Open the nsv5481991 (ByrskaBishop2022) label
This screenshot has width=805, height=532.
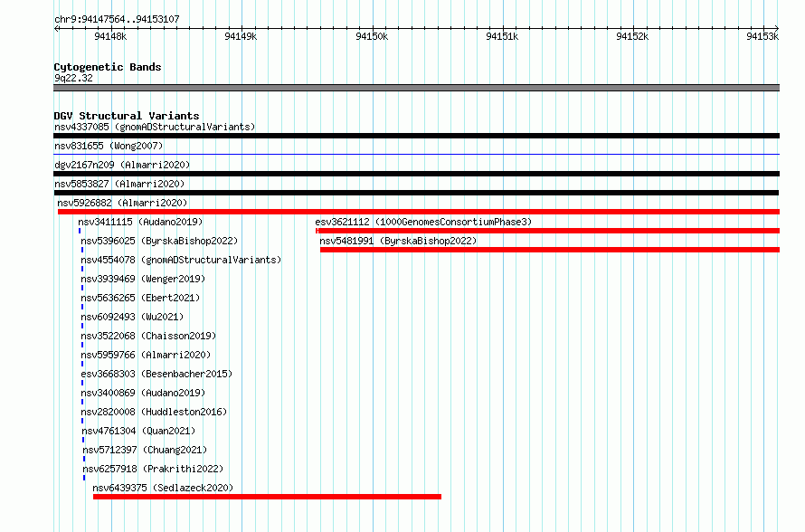pos(398,241)
